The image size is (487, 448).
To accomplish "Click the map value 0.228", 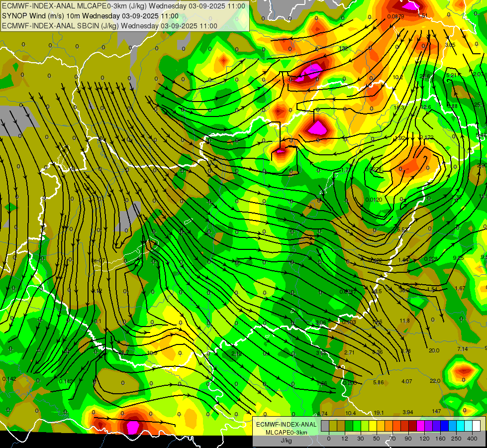I will 431,259.
